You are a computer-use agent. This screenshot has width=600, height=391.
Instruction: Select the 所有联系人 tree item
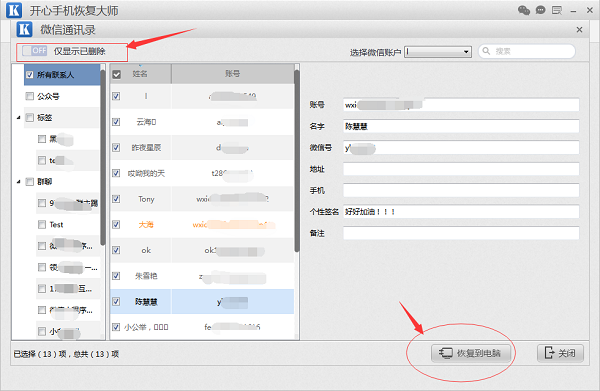click(62, 75)
